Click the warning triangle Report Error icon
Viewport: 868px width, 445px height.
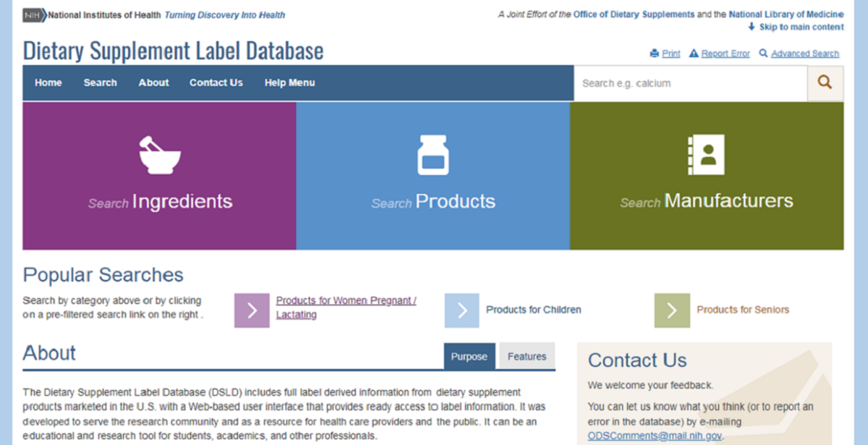click(694, 54)
